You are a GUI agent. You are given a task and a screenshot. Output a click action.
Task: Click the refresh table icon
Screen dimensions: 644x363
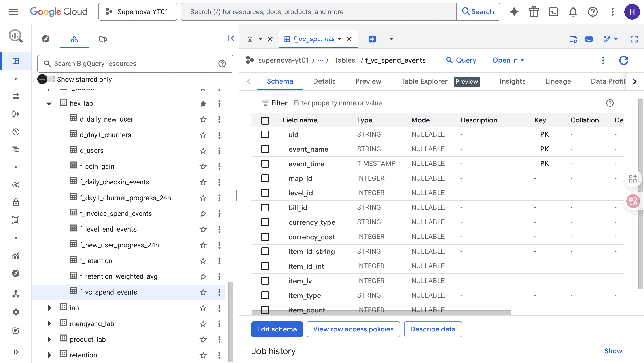[623, 60]
